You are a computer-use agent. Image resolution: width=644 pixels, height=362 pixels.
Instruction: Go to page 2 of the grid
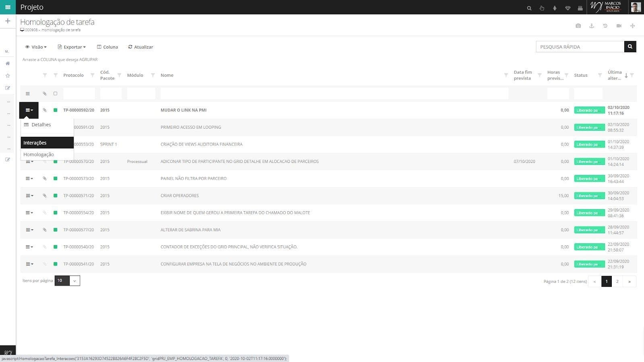(x=617, y=282)
